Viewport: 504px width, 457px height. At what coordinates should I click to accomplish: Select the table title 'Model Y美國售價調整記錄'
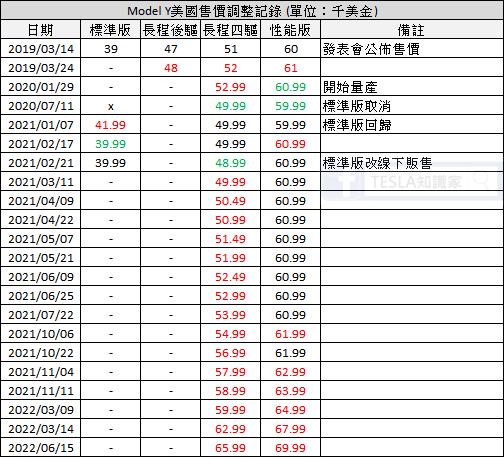pos(205,11)
